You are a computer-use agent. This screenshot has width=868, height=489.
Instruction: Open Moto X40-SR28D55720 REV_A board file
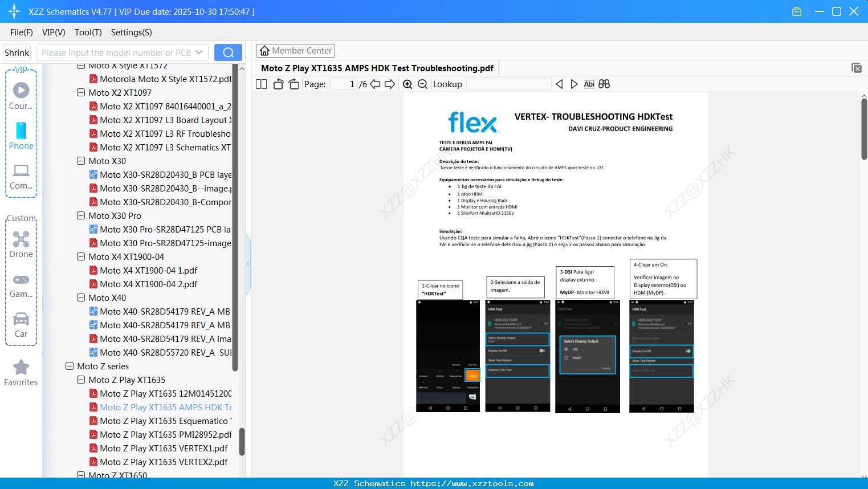(x=161, y=352)
